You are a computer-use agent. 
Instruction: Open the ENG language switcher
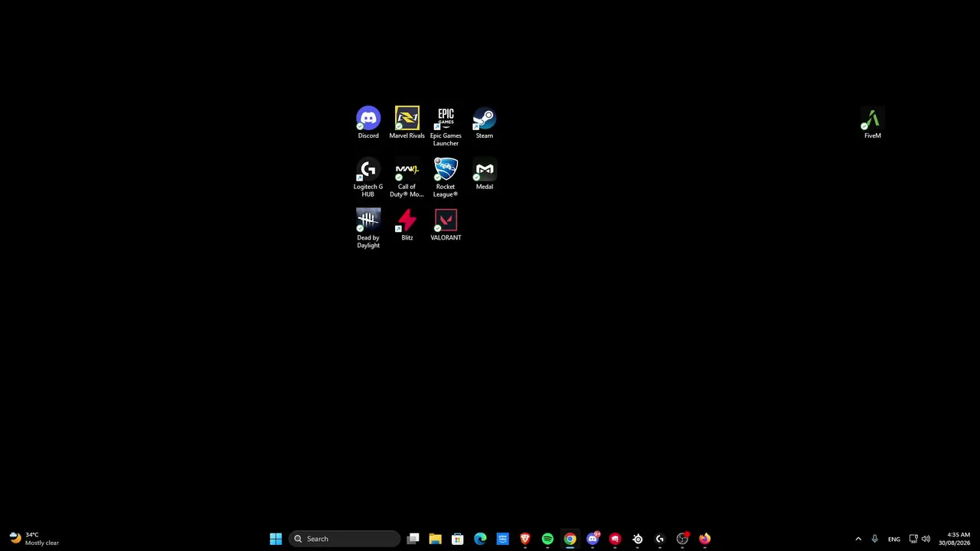click(x=894, y=539)
